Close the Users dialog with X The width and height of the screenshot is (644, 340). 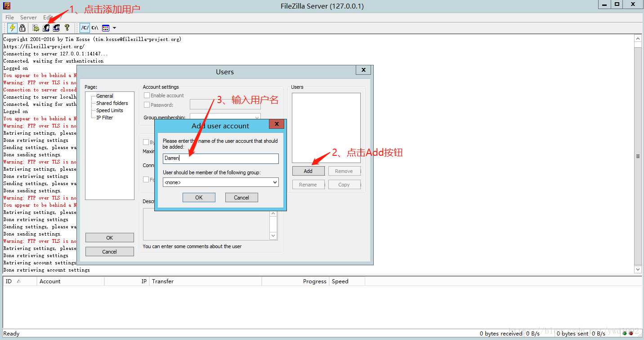pos(363,70)
